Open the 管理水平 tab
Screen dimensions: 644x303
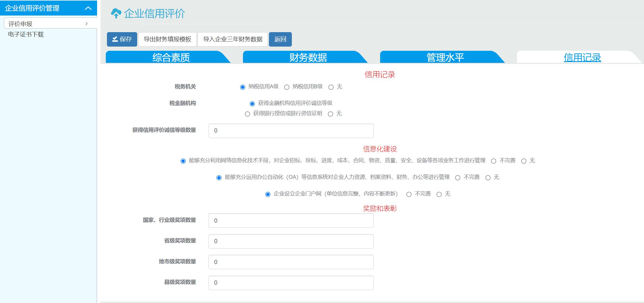coord(445,57)
